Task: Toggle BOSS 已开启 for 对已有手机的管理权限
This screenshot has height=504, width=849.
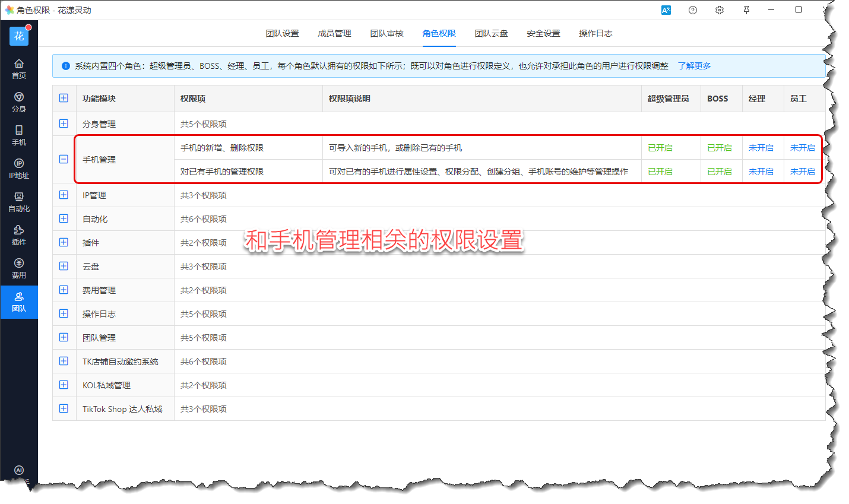Action: point(720,172)
